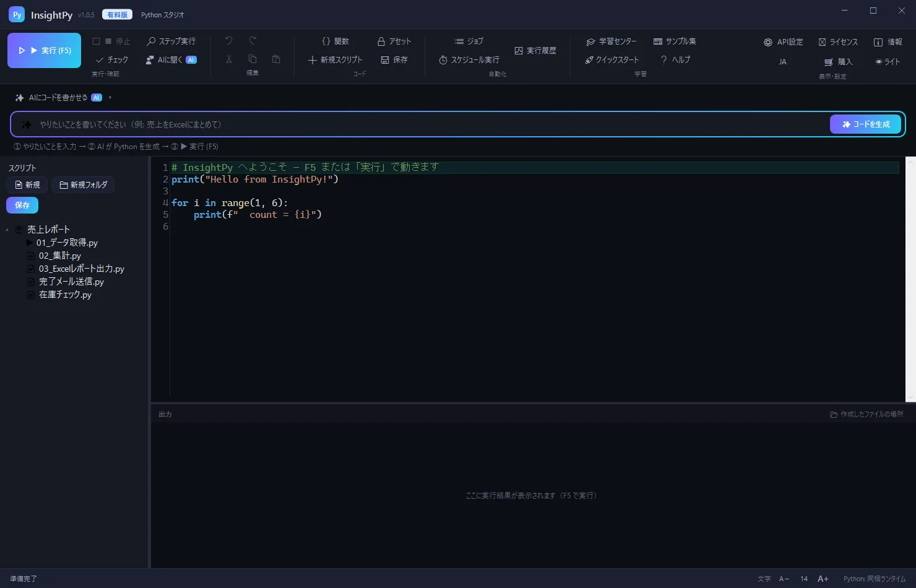The image size is (916, 588).
Task: Click コードを生成 generate code button
Action: pyautogui.click(x=865, y=124)
